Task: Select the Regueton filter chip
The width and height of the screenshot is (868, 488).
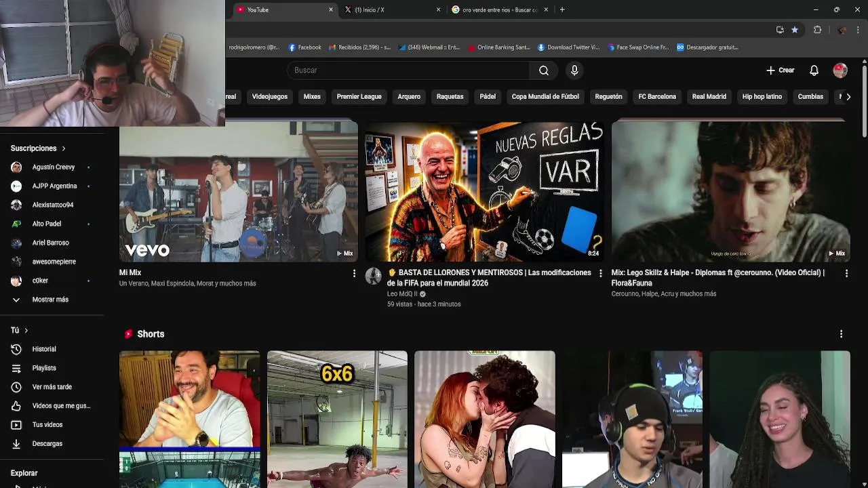Action: (608, 97)
